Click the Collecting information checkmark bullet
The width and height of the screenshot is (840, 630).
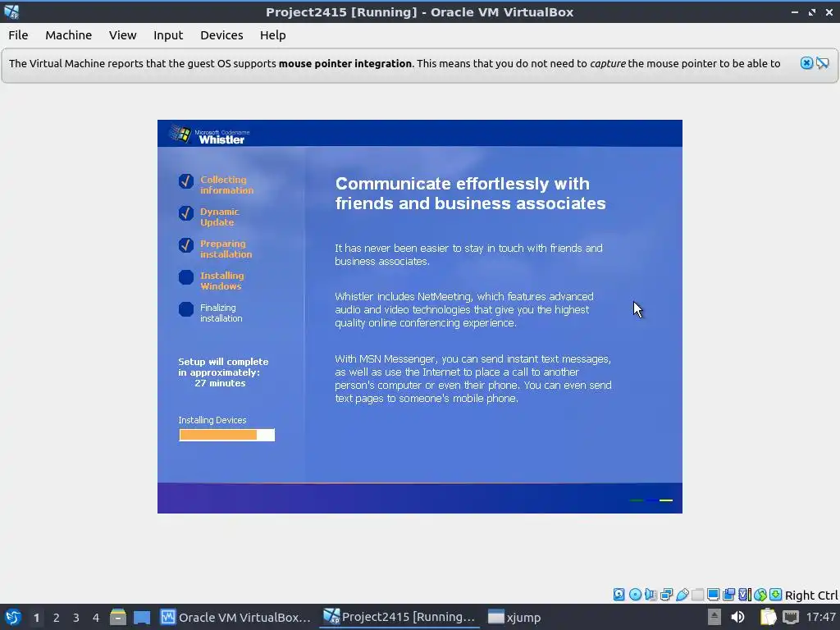tap(186, 181)
